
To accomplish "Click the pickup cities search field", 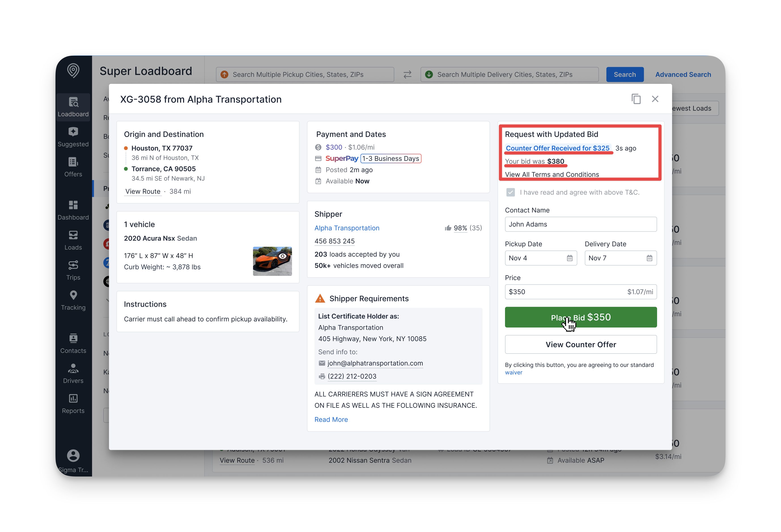I will point(305,74).
